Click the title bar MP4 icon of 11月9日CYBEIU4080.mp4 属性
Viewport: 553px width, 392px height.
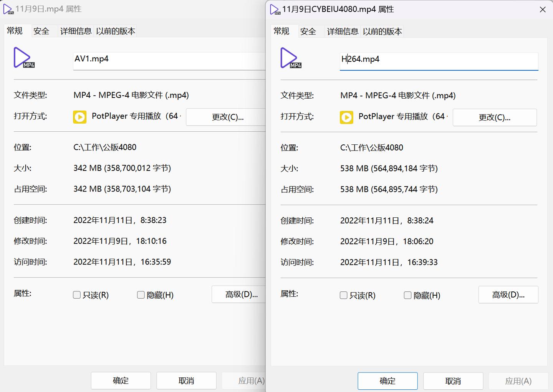[x=275, y=10]
